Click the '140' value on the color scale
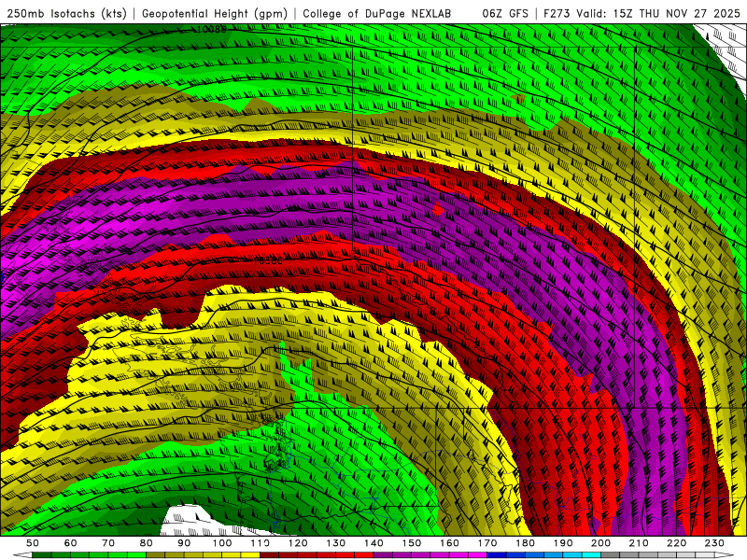 (x=373, y=543)
